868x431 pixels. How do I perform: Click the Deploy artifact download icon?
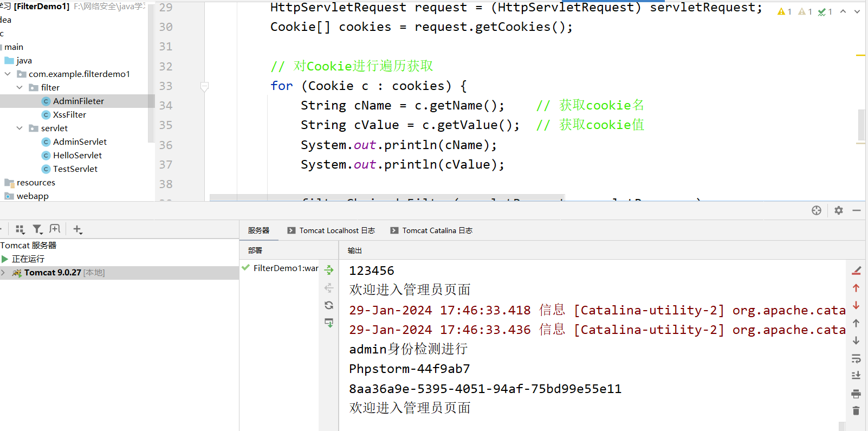coord(329,323)
